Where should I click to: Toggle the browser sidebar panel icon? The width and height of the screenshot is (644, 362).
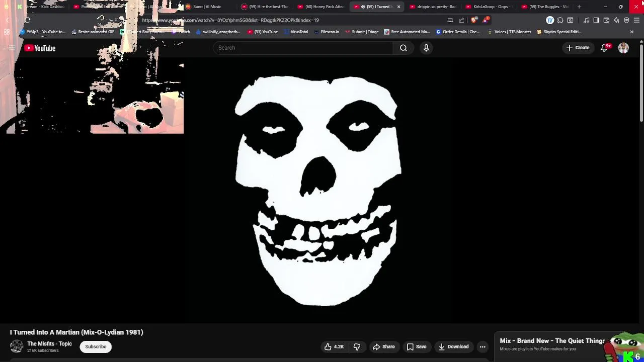(x=596, y=20)
